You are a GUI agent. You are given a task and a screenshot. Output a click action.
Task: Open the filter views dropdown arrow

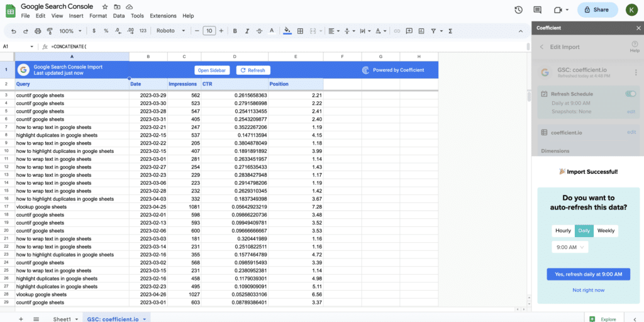441,31
